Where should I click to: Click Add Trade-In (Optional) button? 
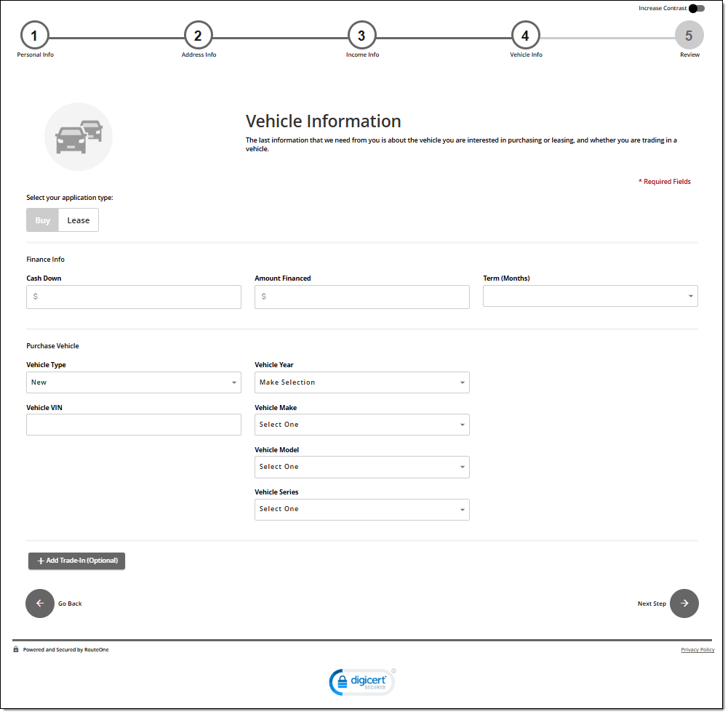(77, 561)
